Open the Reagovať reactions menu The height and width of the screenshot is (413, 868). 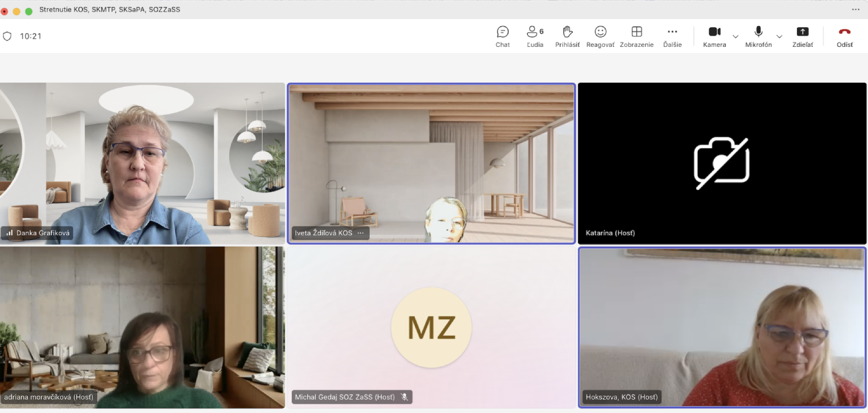600,36
